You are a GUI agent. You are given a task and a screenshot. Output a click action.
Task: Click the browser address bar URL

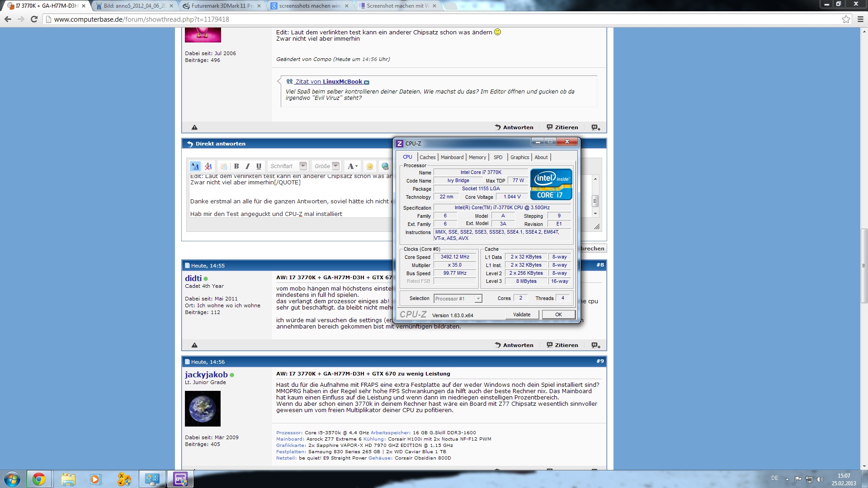point(142,19)
